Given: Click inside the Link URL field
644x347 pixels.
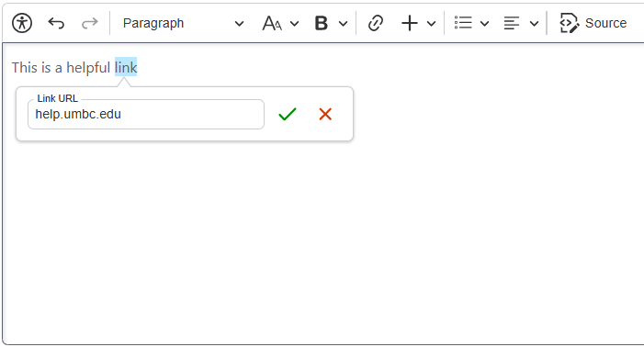Looking at the screenshot, I should click(146, 114).
